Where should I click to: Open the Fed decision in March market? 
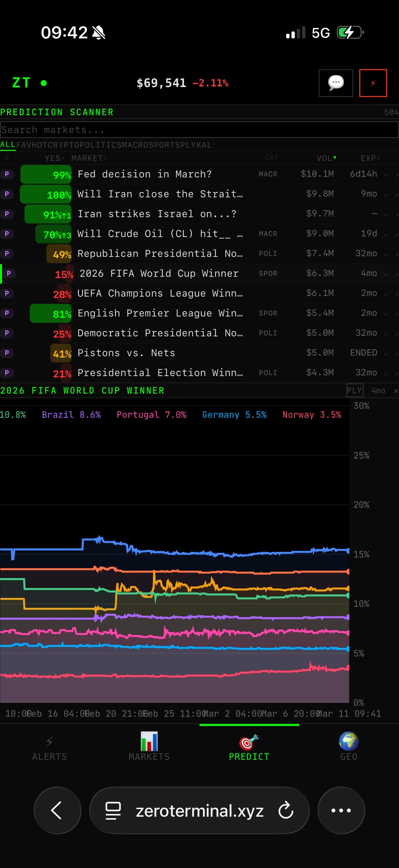pos(199,174)
